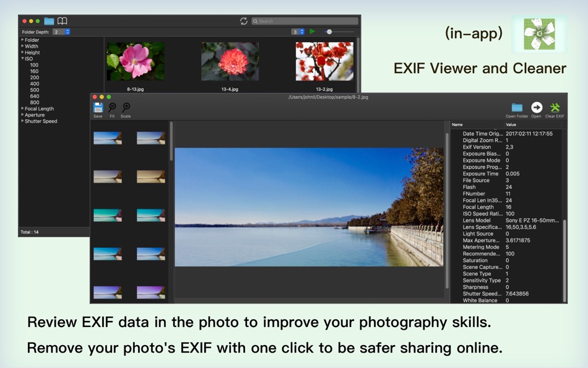Click the lake landscape preview image
This screenshot has height=368, width=588.
point(309,207)
